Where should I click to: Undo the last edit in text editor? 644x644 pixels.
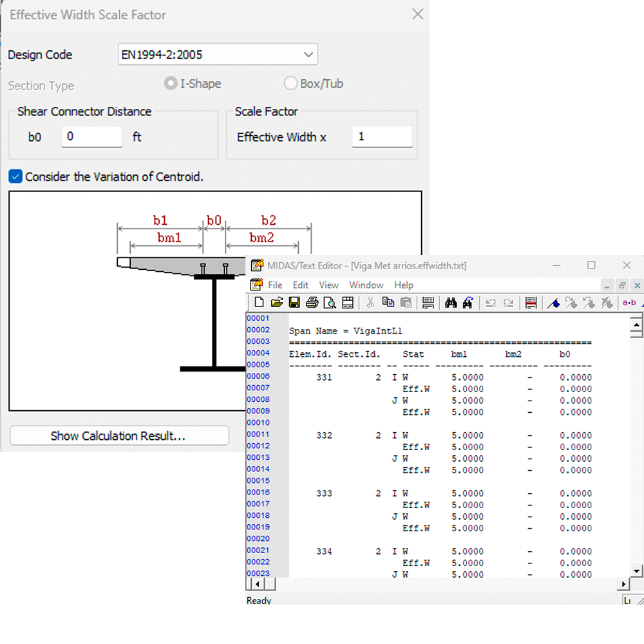pyautogui.click(x=491, y=303)
